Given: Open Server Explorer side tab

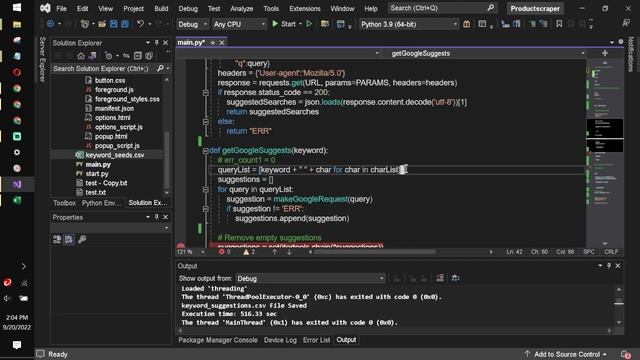Looking at the screenshot, I should pos(42,59).
